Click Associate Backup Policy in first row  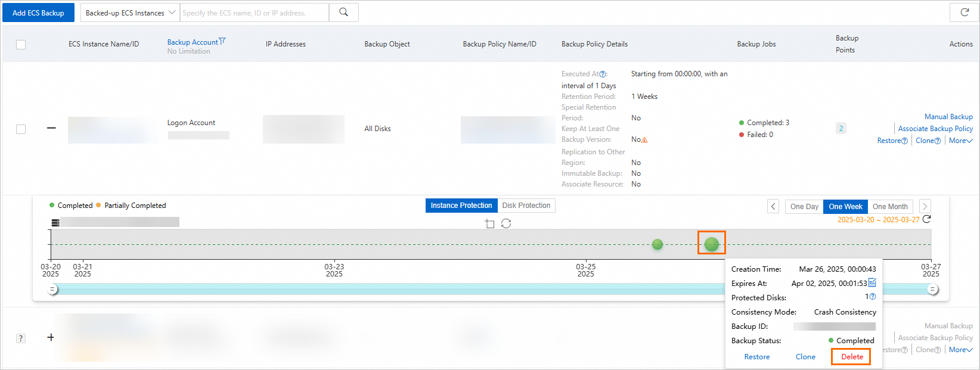point(935,129)
